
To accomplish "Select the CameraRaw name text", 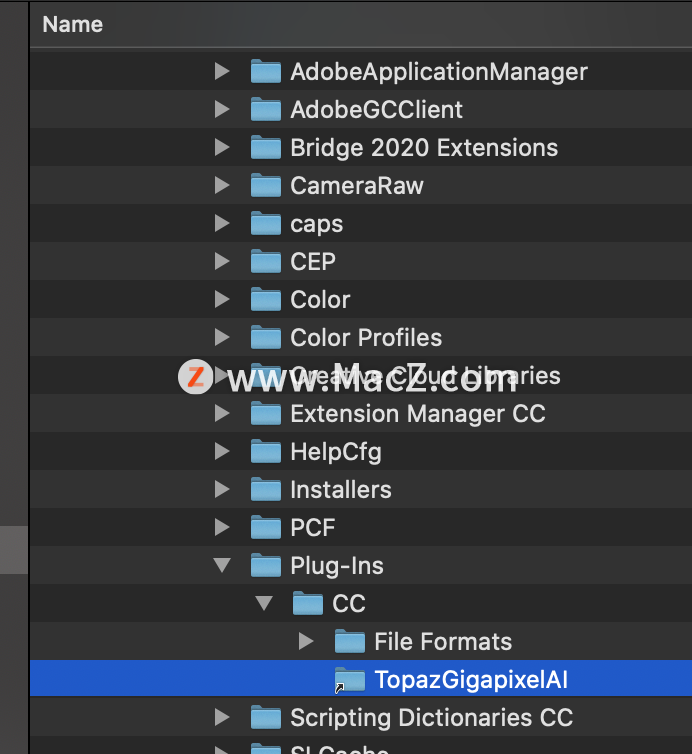I will pos(357,186).
